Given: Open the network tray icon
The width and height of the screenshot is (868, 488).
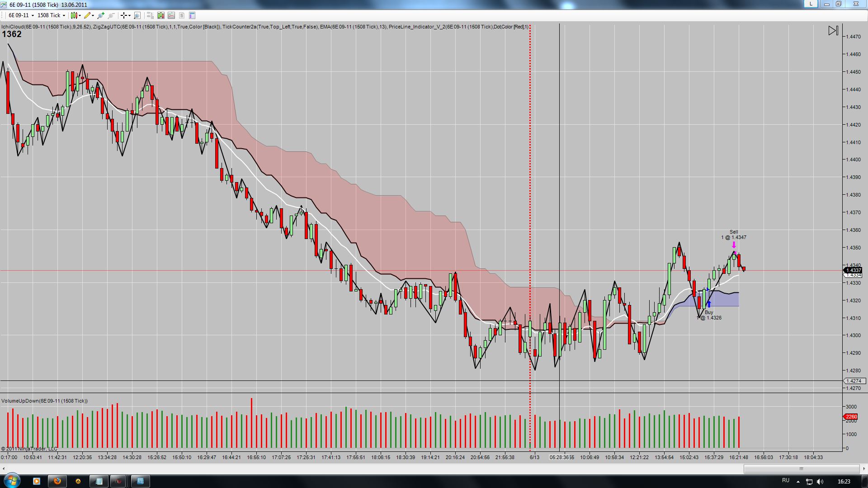Looking at the screenshot, I should pos(809,482).
